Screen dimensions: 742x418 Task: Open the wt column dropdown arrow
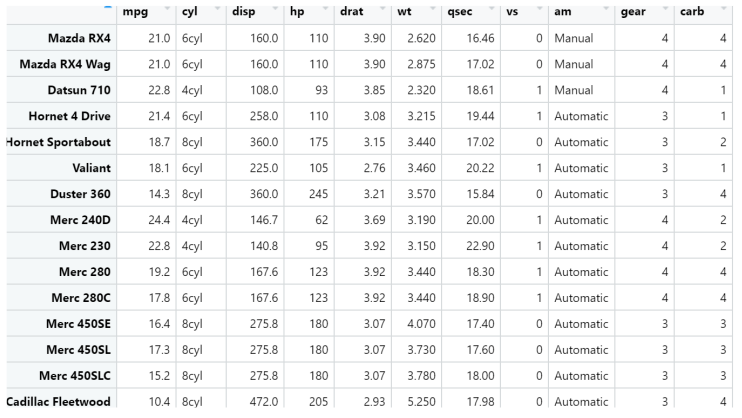pos(433,9)
